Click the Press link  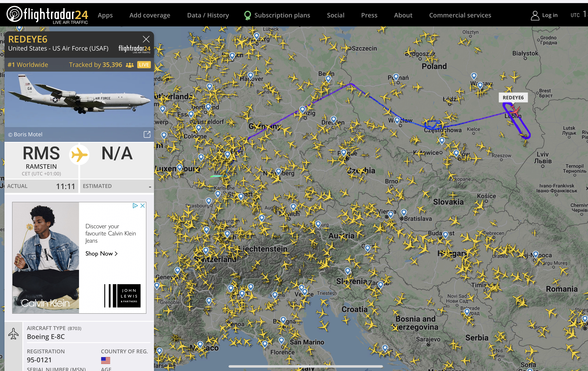[x=369, y=15]
